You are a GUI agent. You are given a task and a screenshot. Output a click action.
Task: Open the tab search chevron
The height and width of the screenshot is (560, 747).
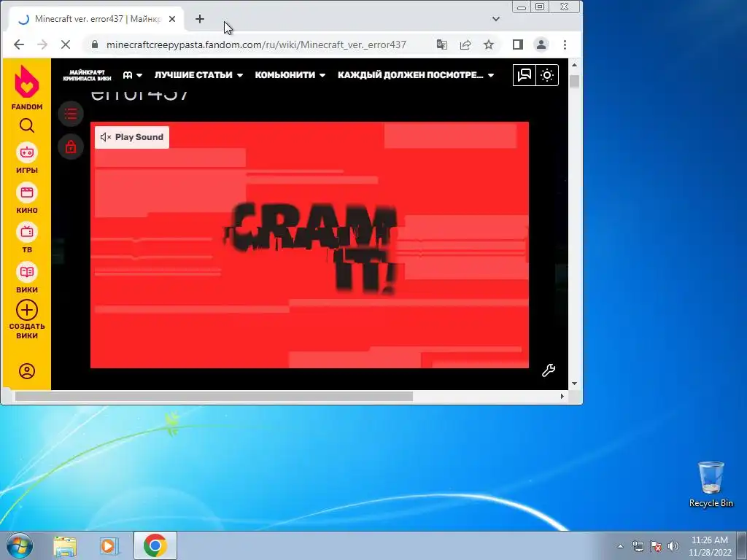(496, 19)
